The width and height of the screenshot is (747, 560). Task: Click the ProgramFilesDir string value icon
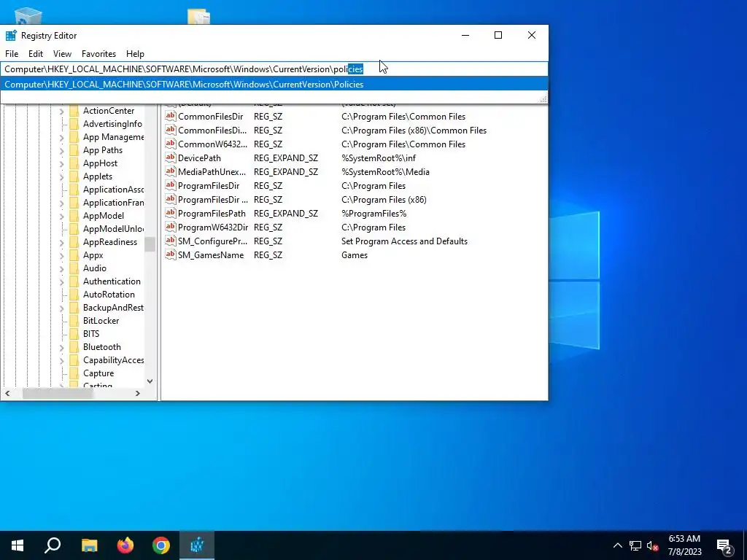171,184
